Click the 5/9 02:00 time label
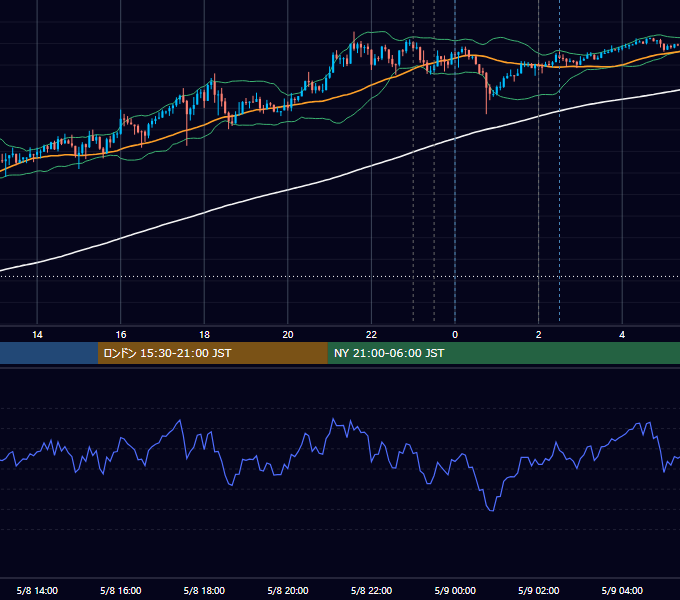Image resolution: width=680 pixels, height=600 pixels. [x=539, y=590]
